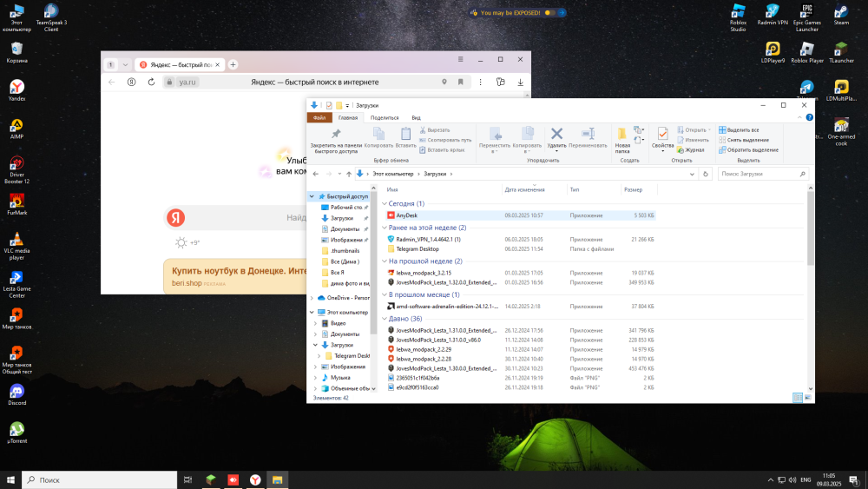Click Deselect (Снять выделение) in the ribbon
The width and height of the screenshot is (868, 489).
click(x=744, y=140)
